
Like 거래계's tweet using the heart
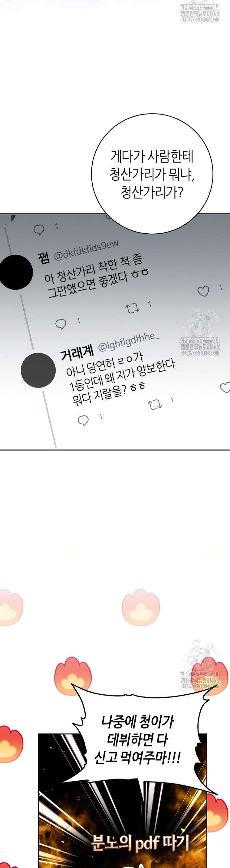pyautogui.click(x=225, y=388)
